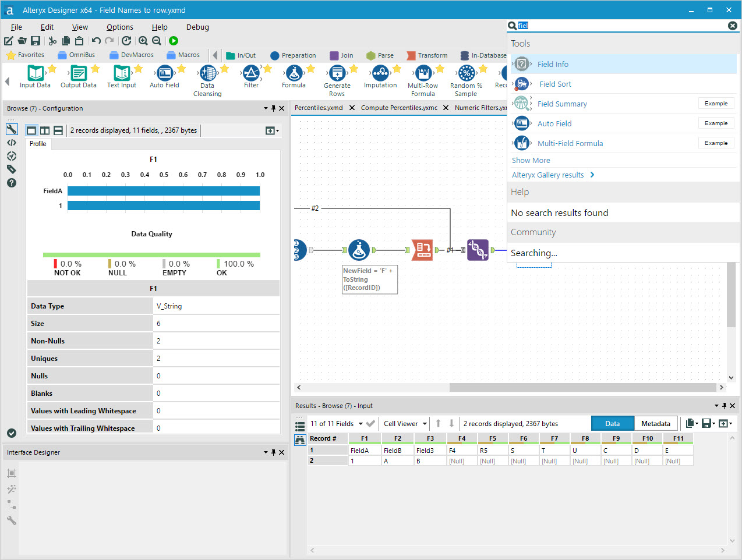Open the copy results dropdown in Results

(x=692, y=423)
